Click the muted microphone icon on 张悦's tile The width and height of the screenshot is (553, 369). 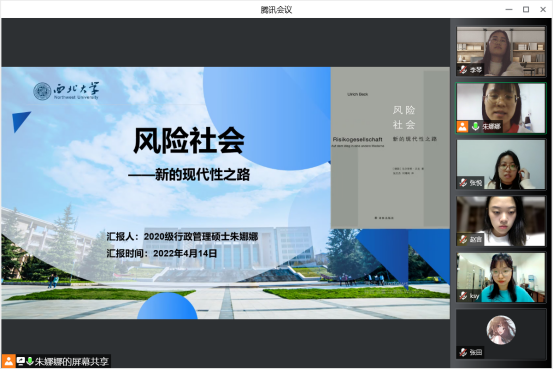(x=463, y=183)
